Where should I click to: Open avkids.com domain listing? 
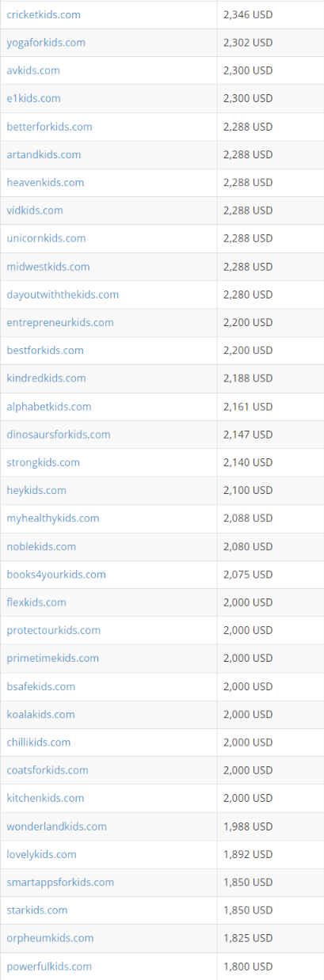(x=33, y=70)
